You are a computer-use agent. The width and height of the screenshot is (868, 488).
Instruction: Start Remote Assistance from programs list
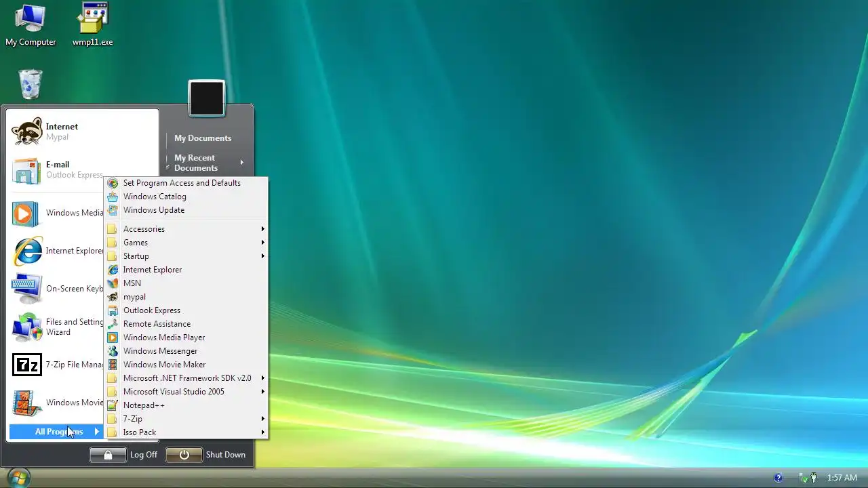click(186, 324)
